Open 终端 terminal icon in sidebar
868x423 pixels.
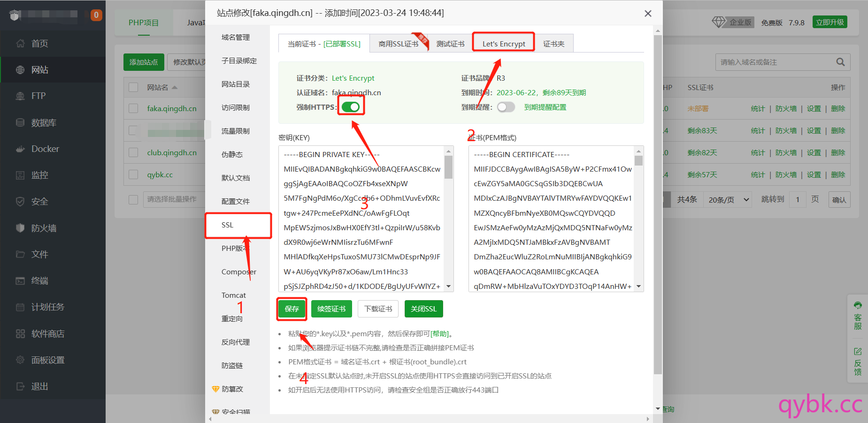(x=20, y=281)
